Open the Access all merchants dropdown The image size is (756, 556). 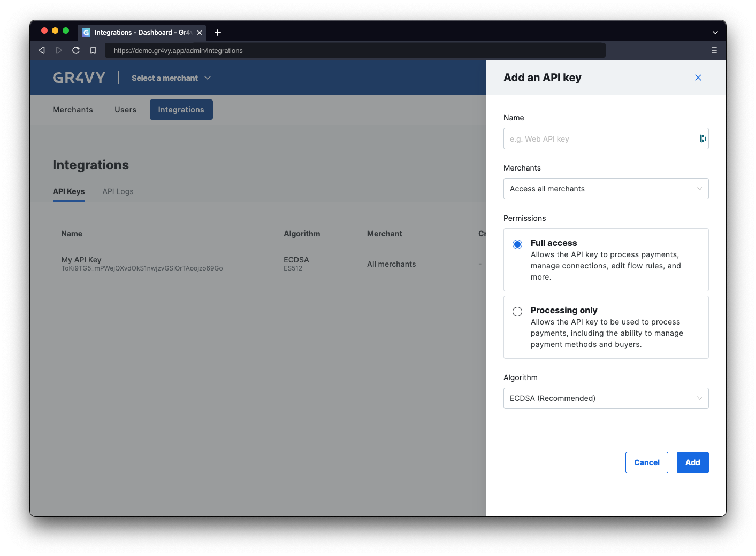coord(606,189)
